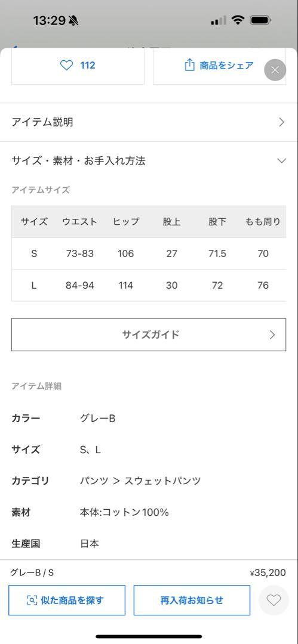Tap the share icon next to 商品をシェア
The image size is (298, 644).
point(189,65)
